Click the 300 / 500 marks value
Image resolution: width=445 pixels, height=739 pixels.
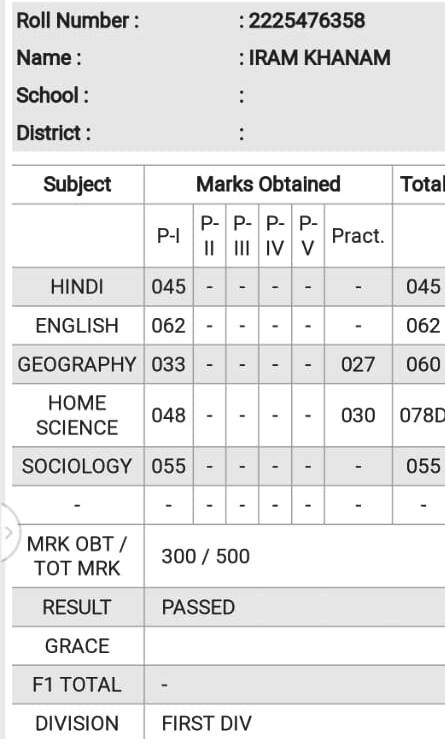(x=206, y=556)
